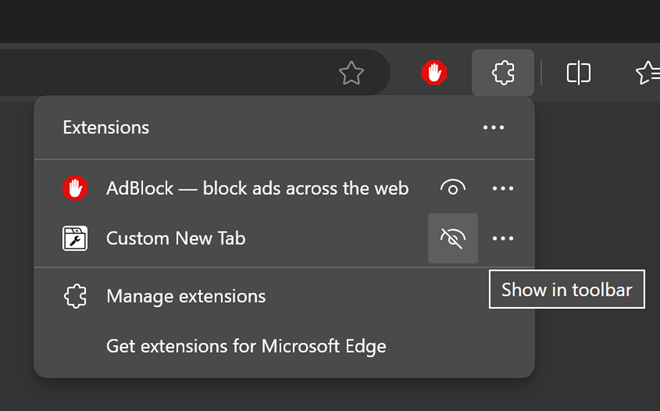Expand the three-dot more actions menu for Custom New Tab
This screenshot has height=411, width=660.
pyautogui.click(x=503, y=238)
